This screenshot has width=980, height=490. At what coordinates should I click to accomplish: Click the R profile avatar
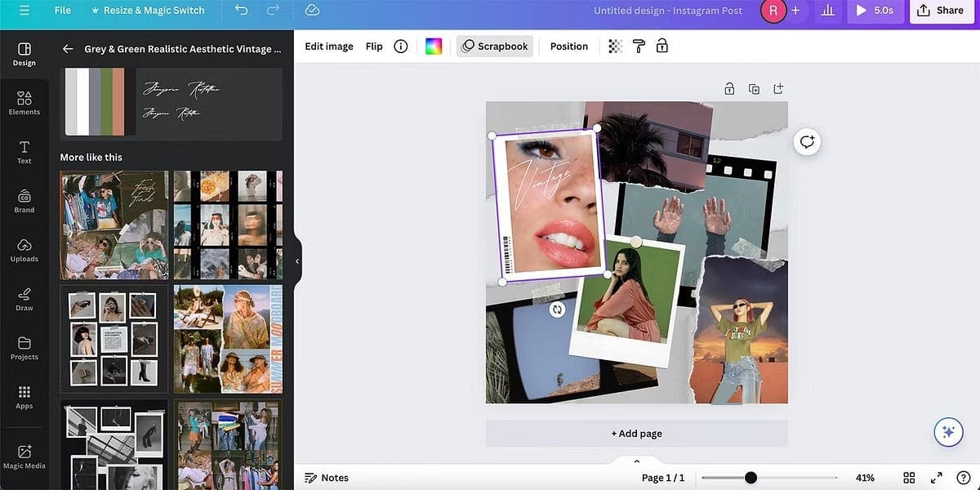coord(773,11)
